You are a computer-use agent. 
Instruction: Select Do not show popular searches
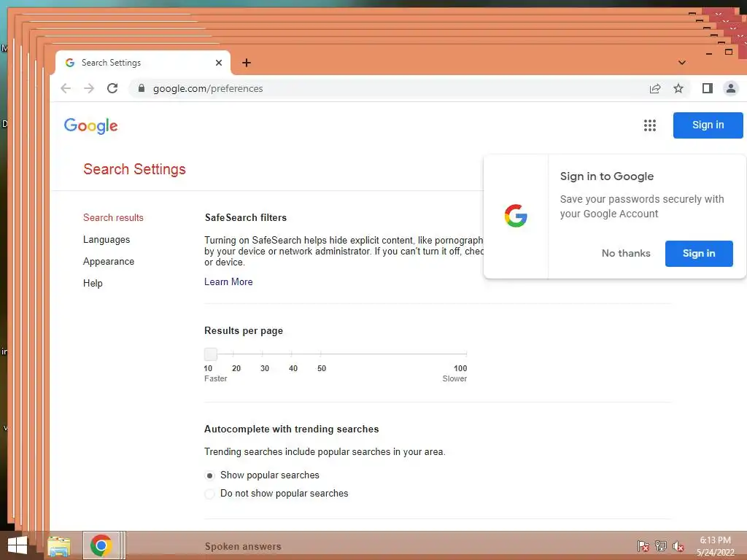[x=209, y=494]
